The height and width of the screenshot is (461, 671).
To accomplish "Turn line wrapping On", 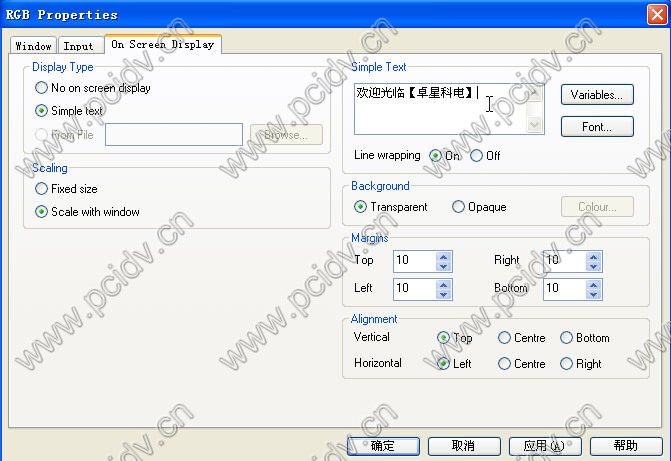I will click(x=444, y=156).
